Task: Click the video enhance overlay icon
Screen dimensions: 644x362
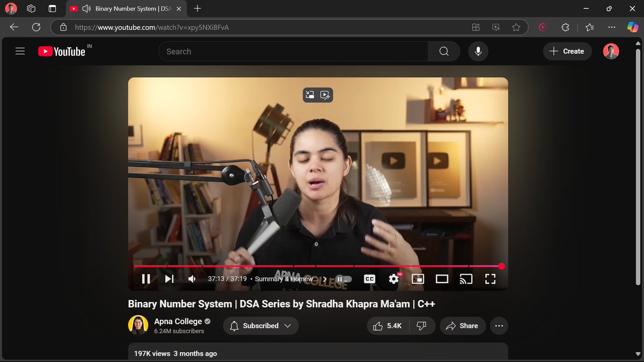Action: tap(325, 95)
